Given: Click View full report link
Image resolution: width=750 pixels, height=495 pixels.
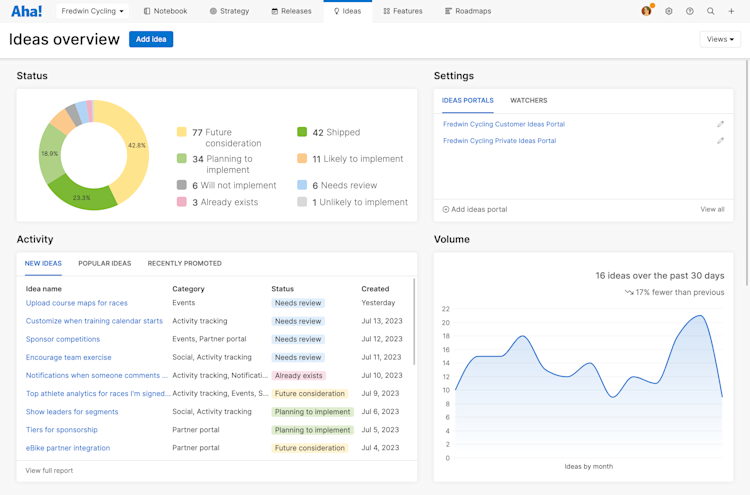Looking at the screenshot, I should click(x=49, y=471).
